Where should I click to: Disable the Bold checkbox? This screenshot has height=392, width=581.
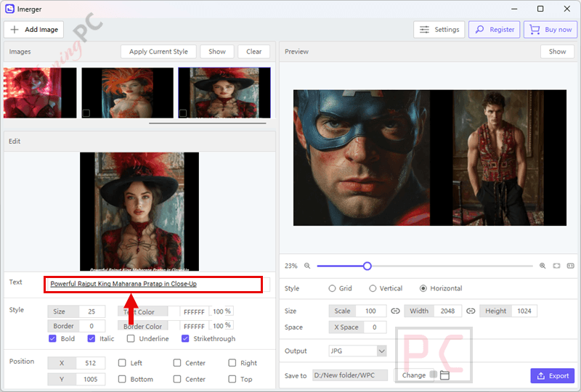(x=52, y=339)
